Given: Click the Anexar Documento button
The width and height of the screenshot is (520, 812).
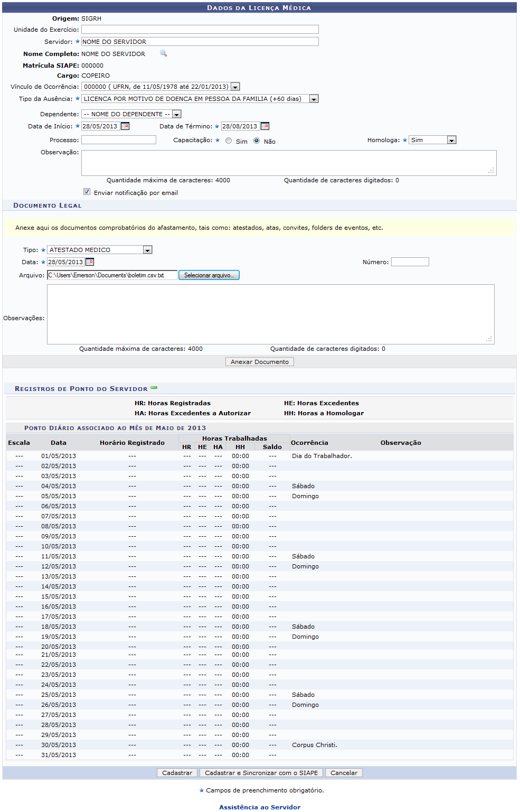Looking at the screenshot, I should coord(260,362).
